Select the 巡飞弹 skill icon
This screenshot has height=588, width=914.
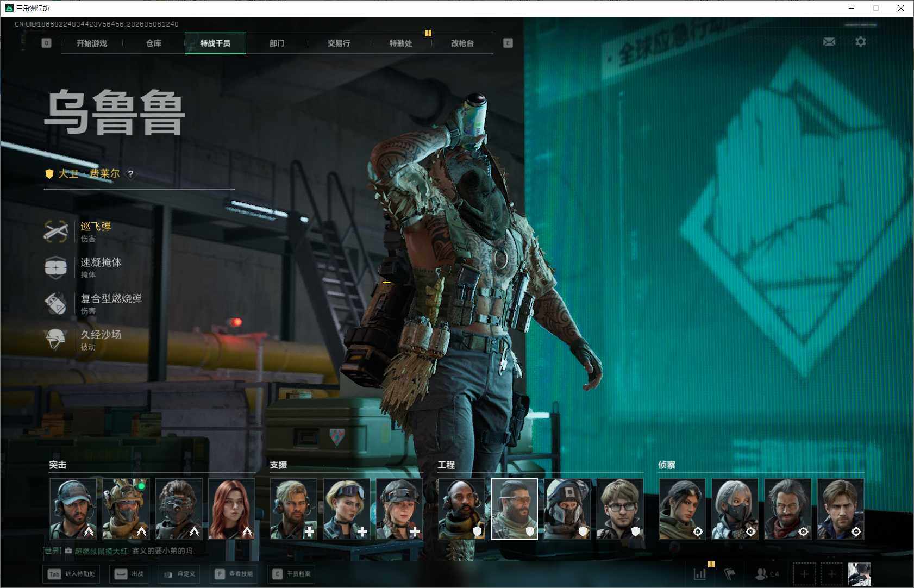pos(56,231)
